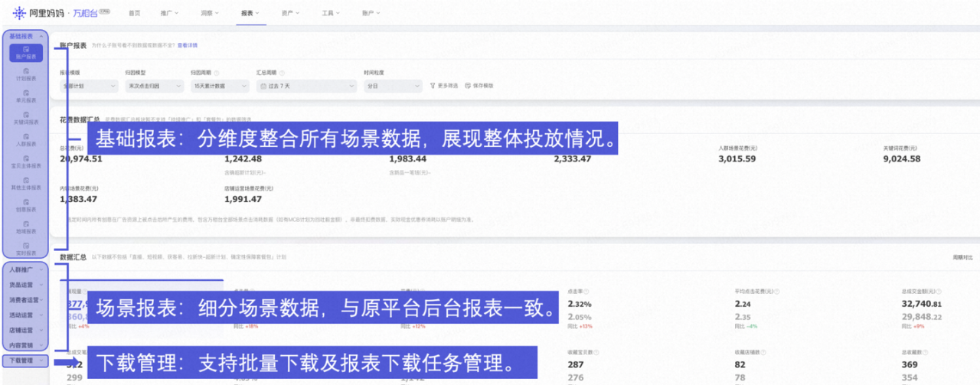Click the 更多筛选 filter icon
The height and width of the screenshot is (385, 980).
point(433,86)
